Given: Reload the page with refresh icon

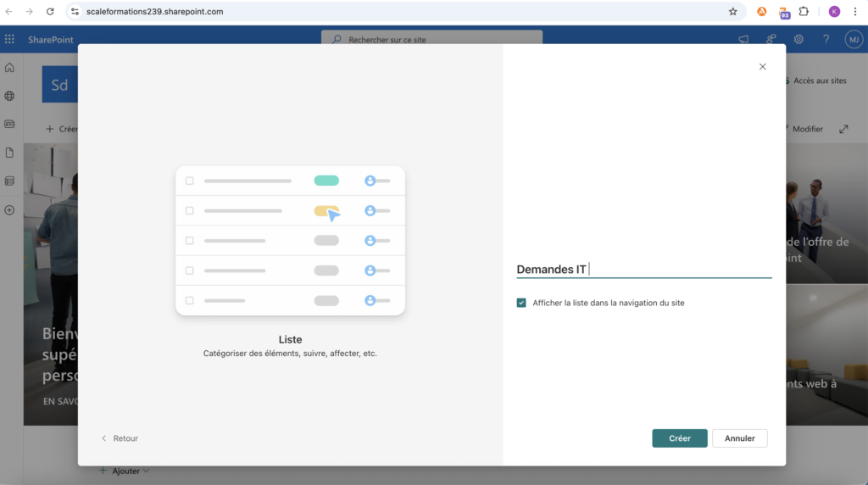Looking at the screenshot, I should (x=50, y=11).
